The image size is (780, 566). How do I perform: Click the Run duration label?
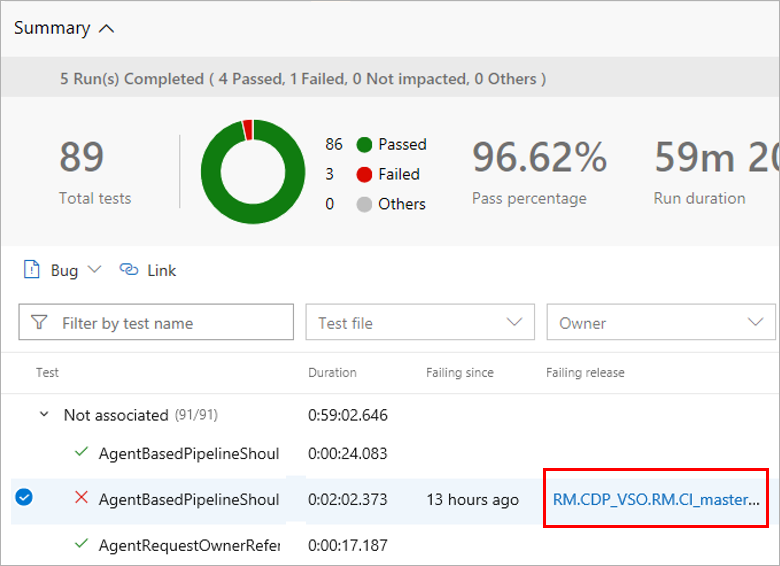699,198
